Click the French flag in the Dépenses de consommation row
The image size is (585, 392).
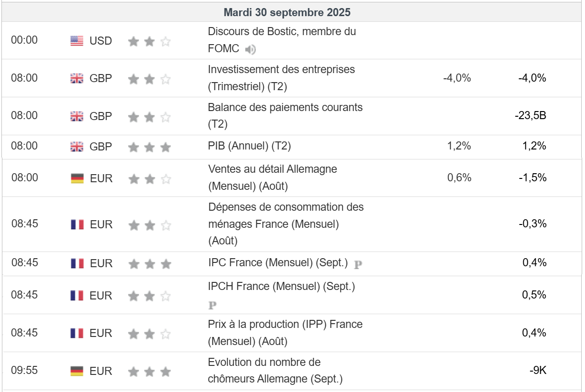tap(77, 224)
